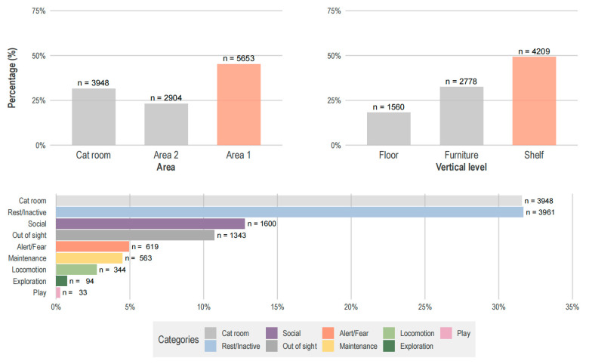Click the dark green Exploration legend swatch
This screenshot has height=364, width=589.
[389, 346]
